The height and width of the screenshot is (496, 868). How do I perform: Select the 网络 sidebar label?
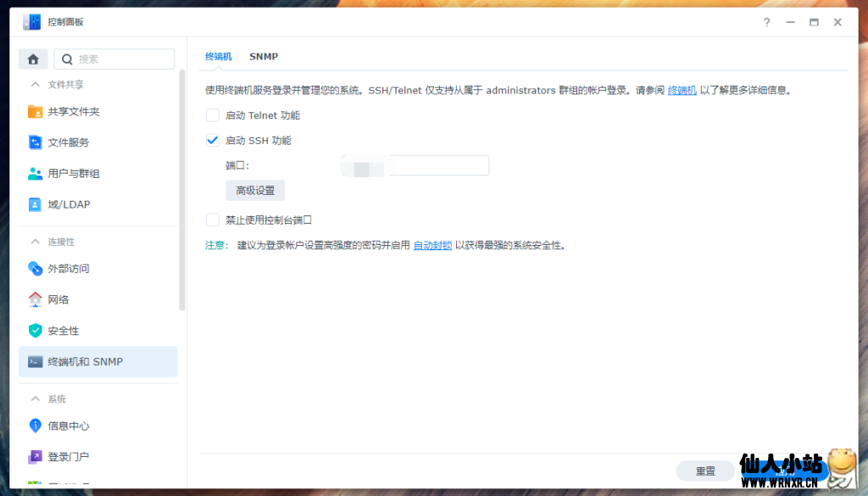coord(58,299)
